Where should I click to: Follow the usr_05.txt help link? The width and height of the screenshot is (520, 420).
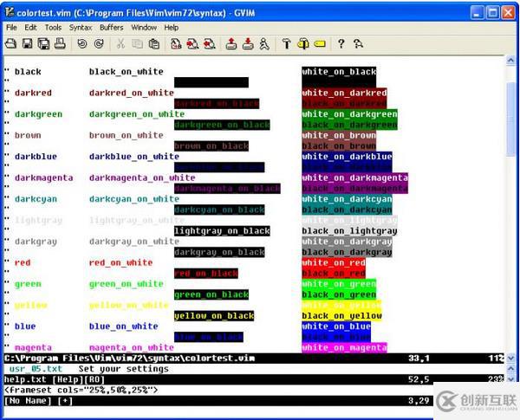coord(36,369)
